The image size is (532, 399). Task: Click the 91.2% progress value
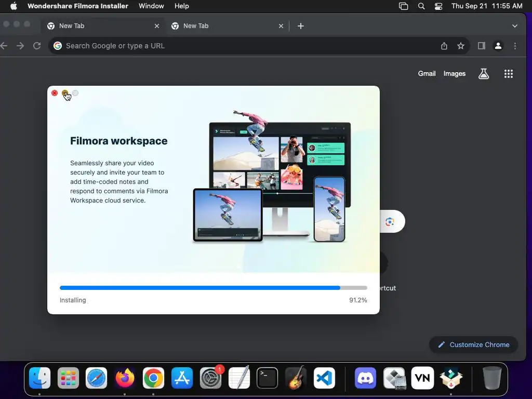pyautogui.click(x=358, y=300)
